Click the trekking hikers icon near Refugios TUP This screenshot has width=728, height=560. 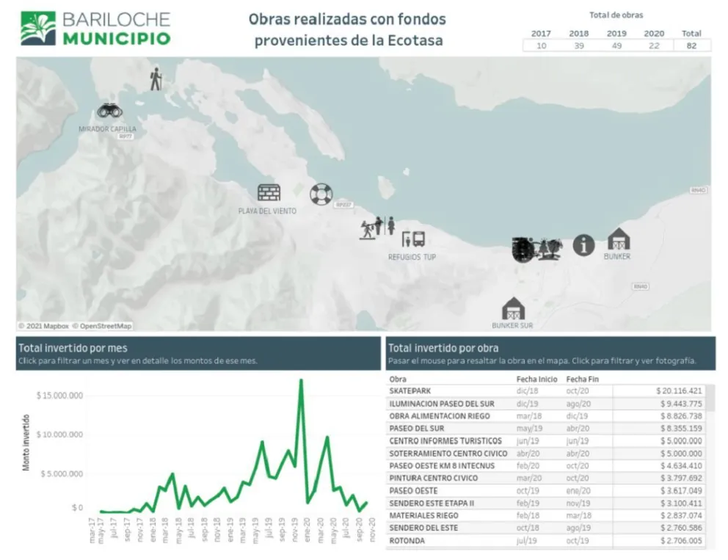[371, 228]
